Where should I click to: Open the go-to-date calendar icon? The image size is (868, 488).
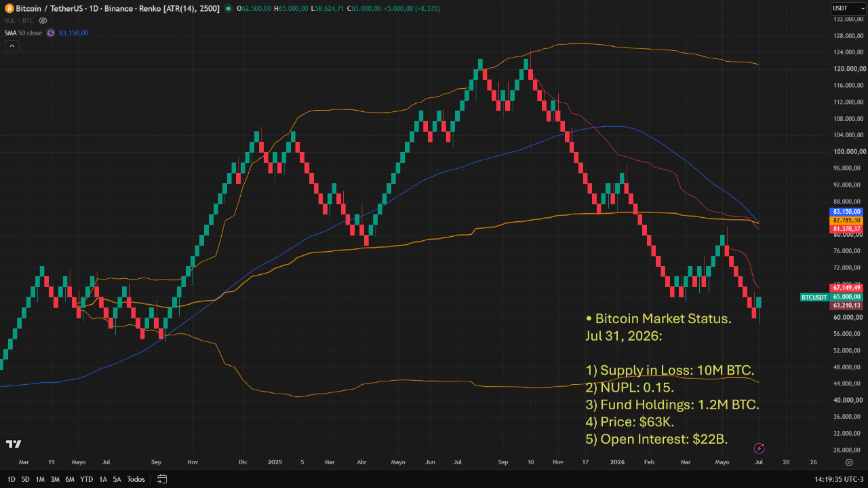(x=162, y=479)
